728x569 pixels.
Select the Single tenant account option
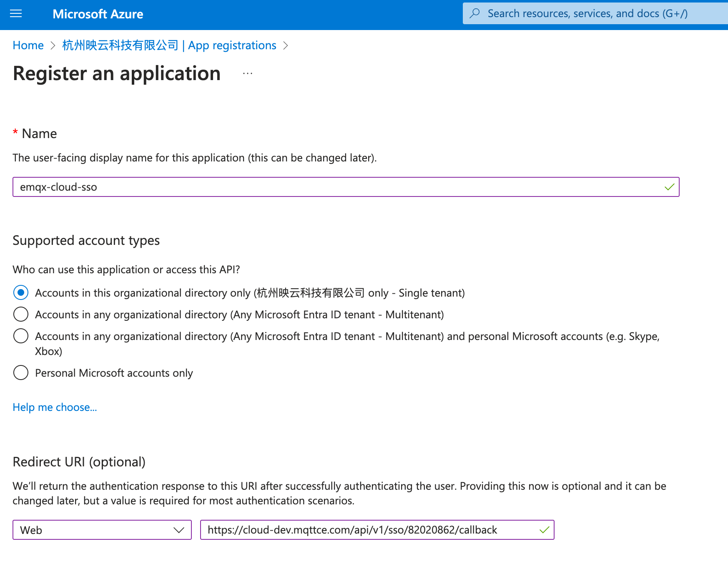coord(21,292)
